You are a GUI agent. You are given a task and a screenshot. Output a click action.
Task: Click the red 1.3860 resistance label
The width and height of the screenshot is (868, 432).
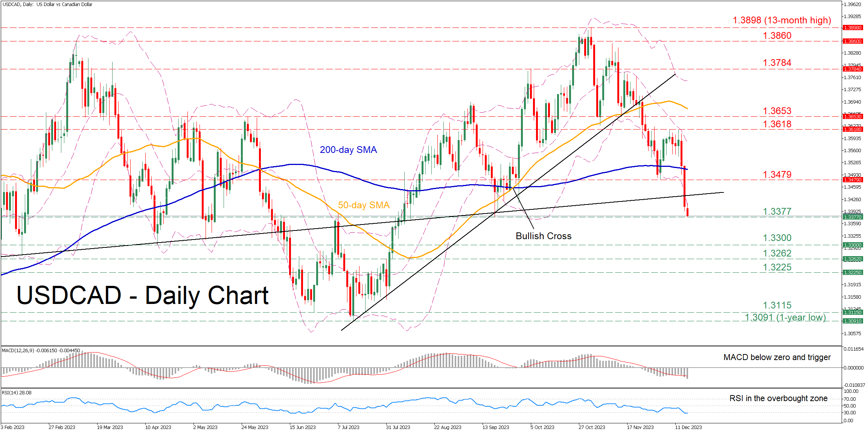[x=777, y=36]
